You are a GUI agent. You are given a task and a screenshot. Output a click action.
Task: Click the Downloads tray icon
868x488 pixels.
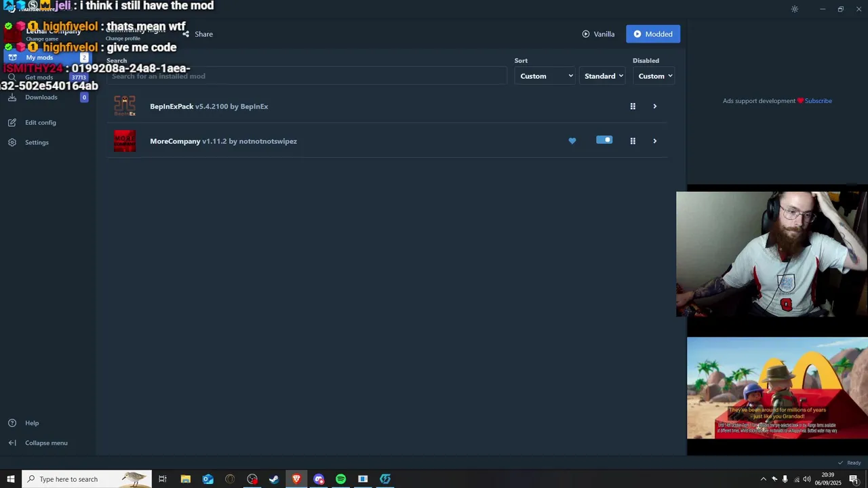(x=12, y=97)
